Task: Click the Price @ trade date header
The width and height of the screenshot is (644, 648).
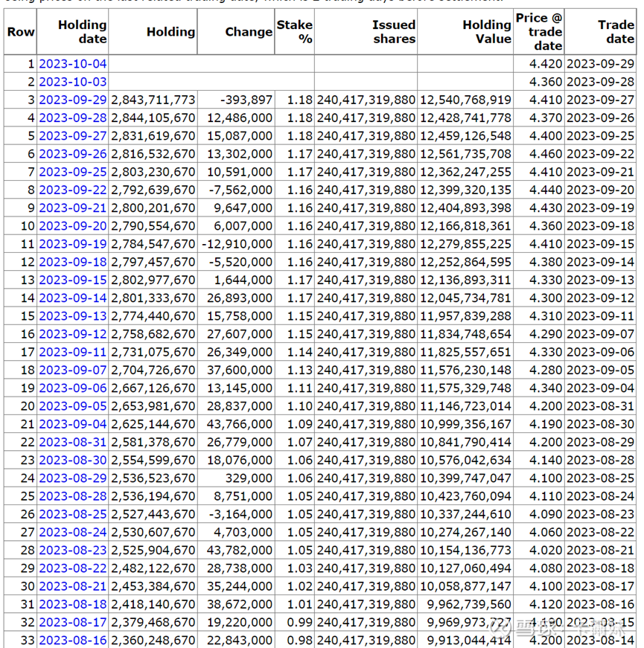Action: coord(539,32)
